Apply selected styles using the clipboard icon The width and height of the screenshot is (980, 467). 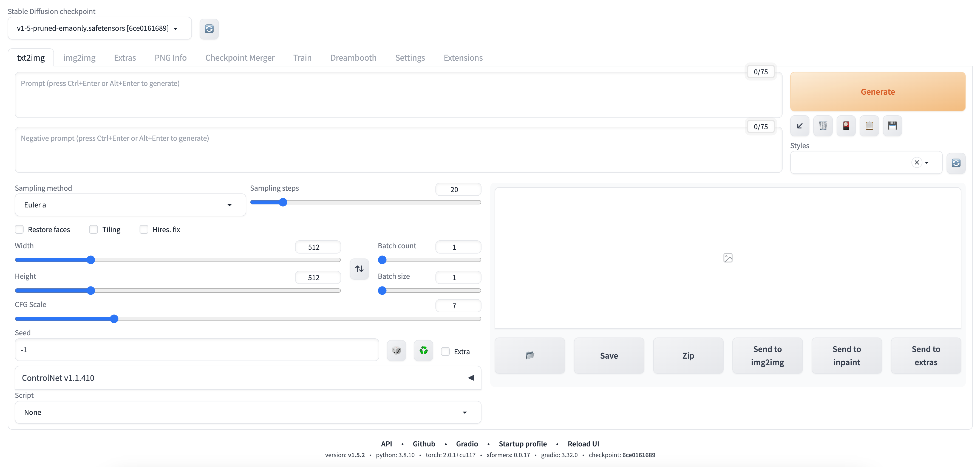[869, 126]
